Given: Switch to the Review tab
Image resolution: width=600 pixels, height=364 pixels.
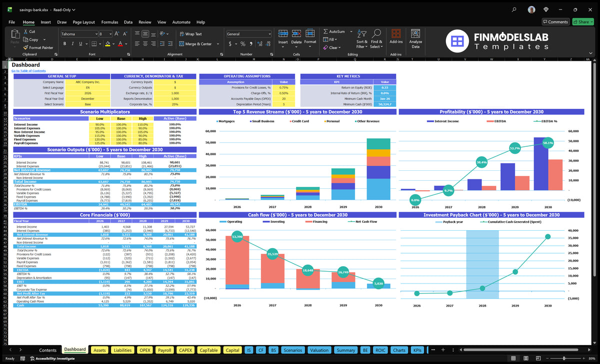Looking at the screenshot, I should pyautogui.click(x=145, y=22).
